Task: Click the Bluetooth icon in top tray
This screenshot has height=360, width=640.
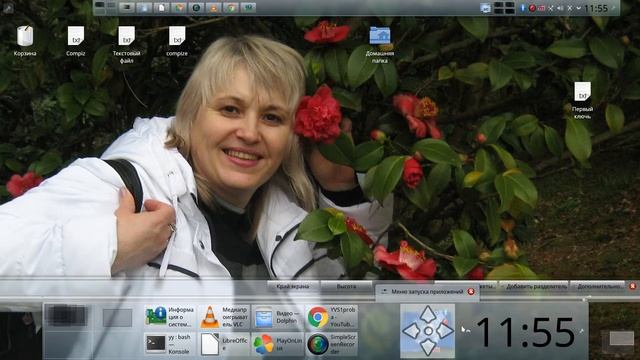Action: 522,8
